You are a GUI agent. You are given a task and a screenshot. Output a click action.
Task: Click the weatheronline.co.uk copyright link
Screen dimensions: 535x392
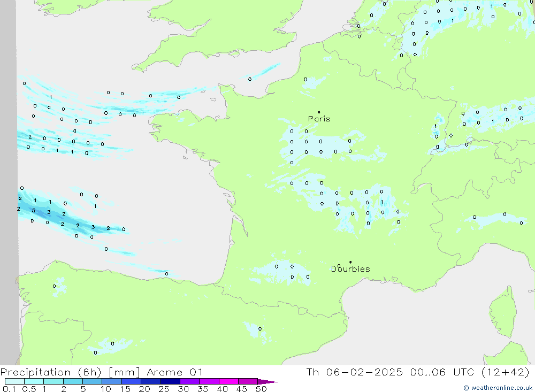point(498,388)
